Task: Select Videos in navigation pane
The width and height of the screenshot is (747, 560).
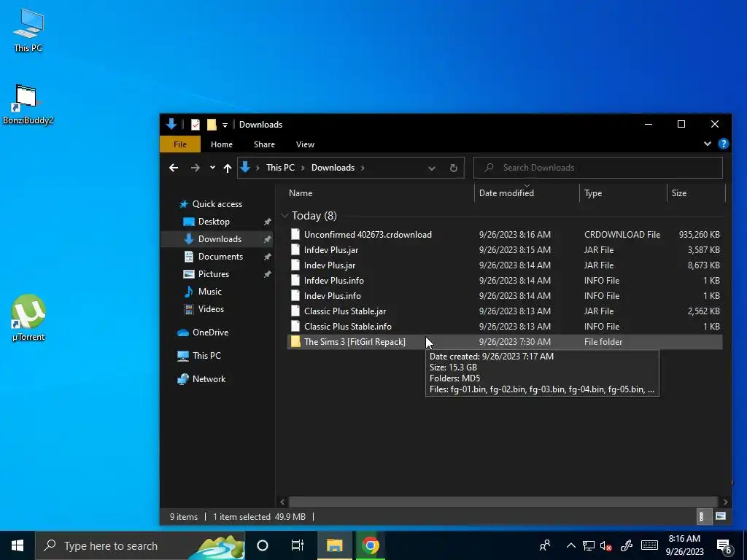Action: [211, 309]
